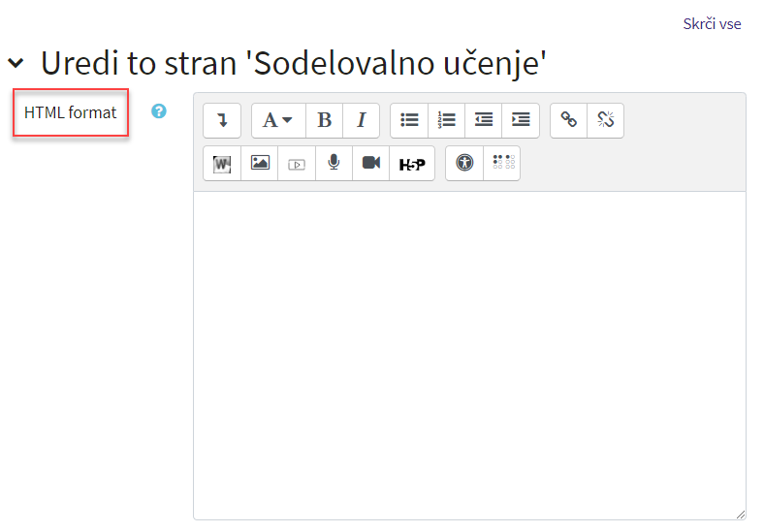Click the help icon beside HTML format

click(x=159, y=111)
